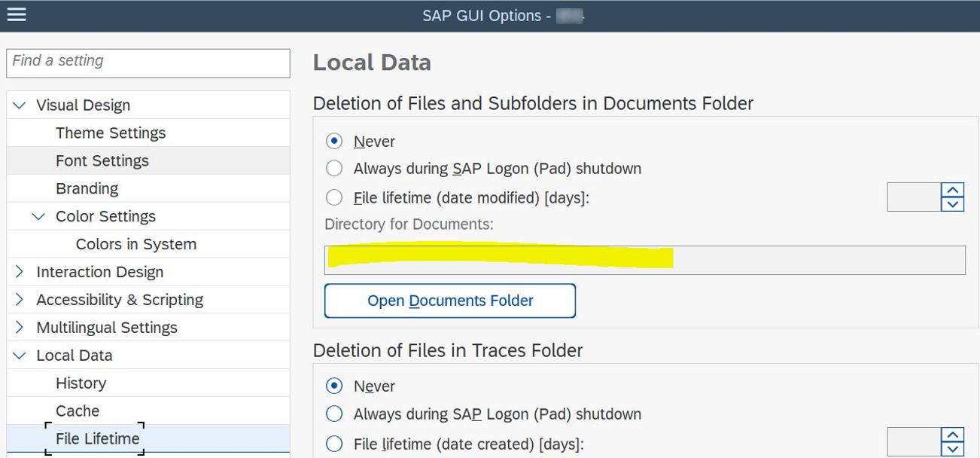Collapse the Color Settings tree node

click(39, 217)
